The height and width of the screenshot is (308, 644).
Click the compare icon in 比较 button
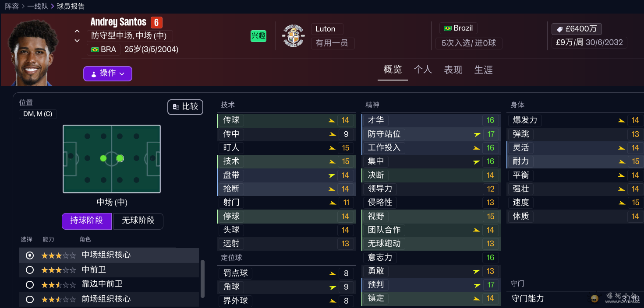(x=176, y=107)
